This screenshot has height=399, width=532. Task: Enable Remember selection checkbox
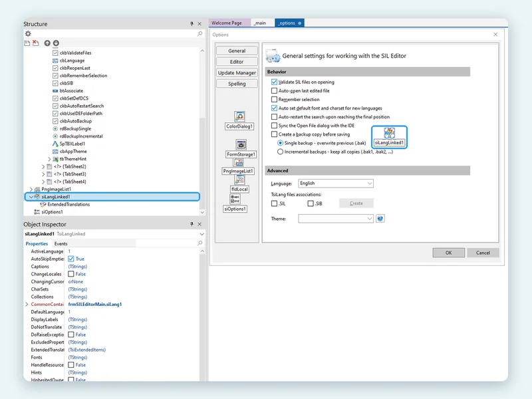[274, 99]
